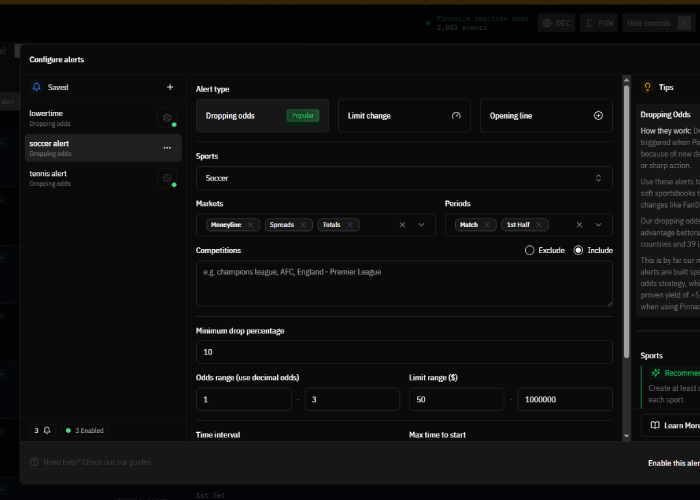Open the Sports dropdown showing Soccer

pos(404,178)
